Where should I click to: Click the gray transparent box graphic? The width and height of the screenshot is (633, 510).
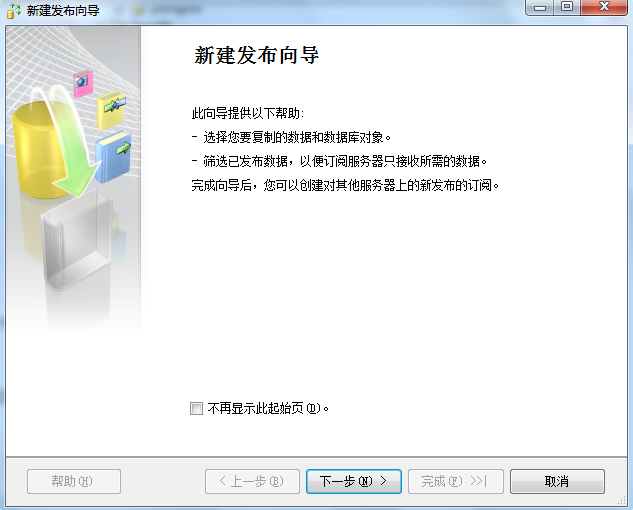77,240
